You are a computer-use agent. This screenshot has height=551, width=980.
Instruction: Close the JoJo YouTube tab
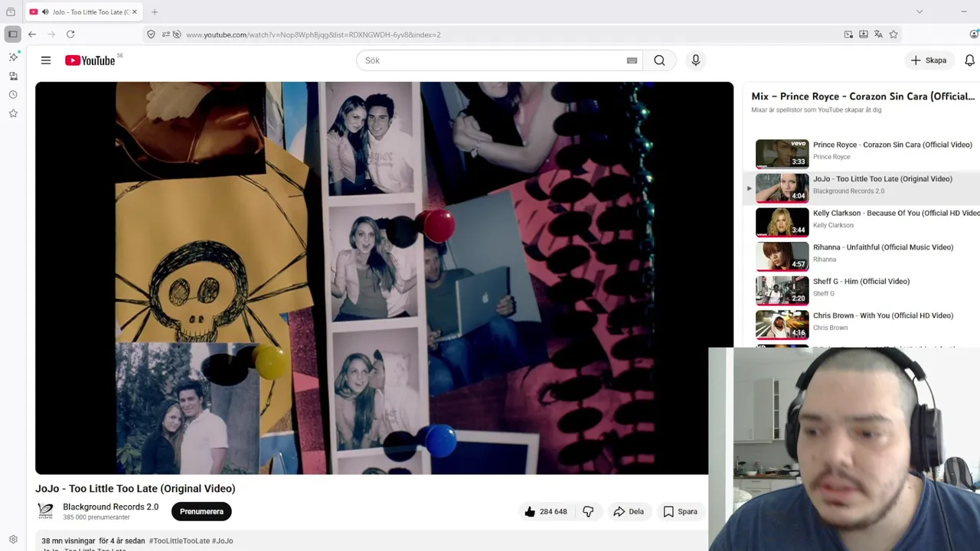pyautogui.click(x=135, y=12)
